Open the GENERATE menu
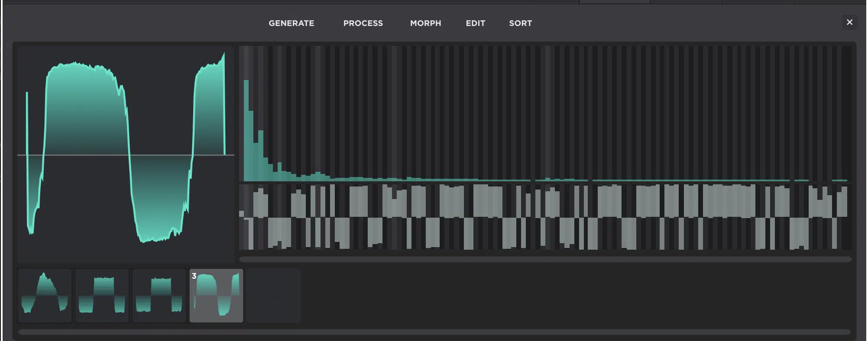 [x=291, y=23]
